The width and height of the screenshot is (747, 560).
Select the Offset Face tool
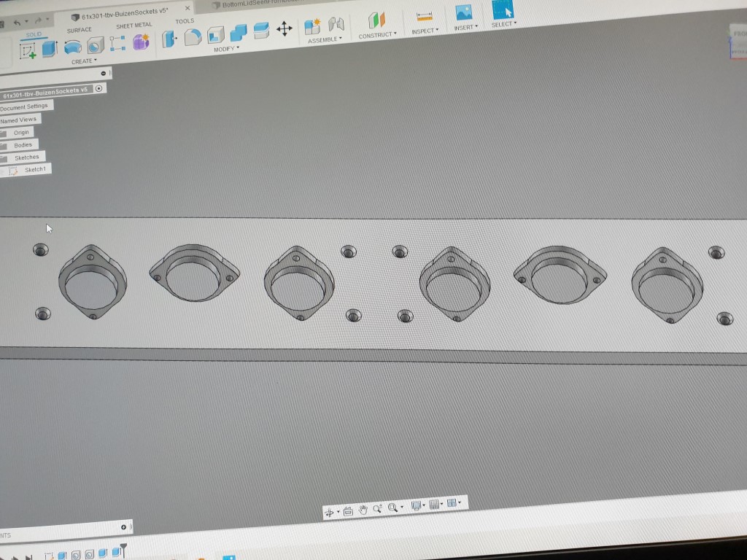[x=262, y=31]
